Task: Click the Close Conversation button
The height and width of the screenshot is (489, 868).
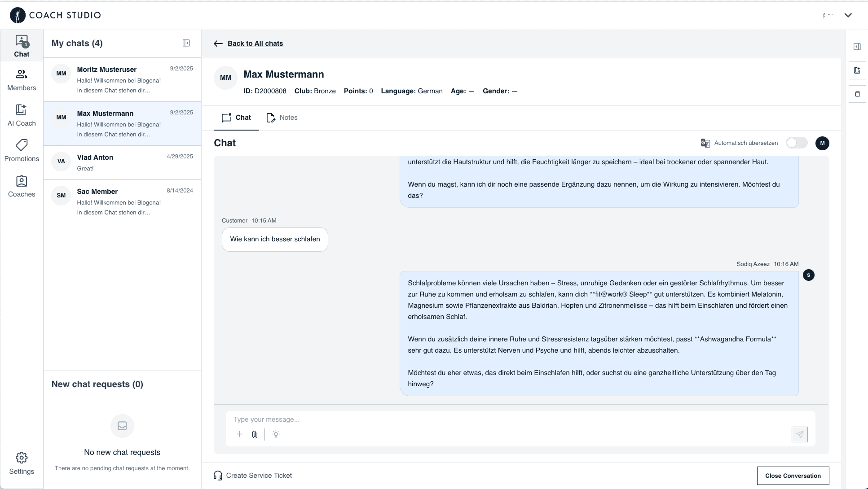Action: pos(793,476)
